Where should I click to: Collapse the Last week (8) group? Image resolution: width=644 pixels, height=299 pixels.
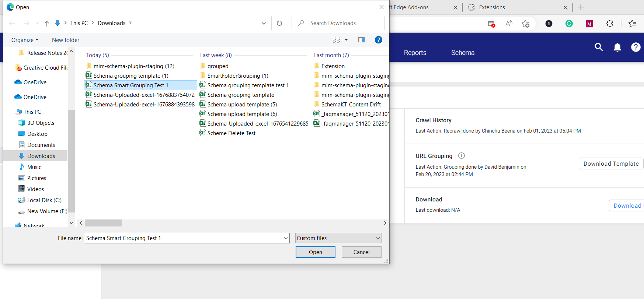[216, 55]
